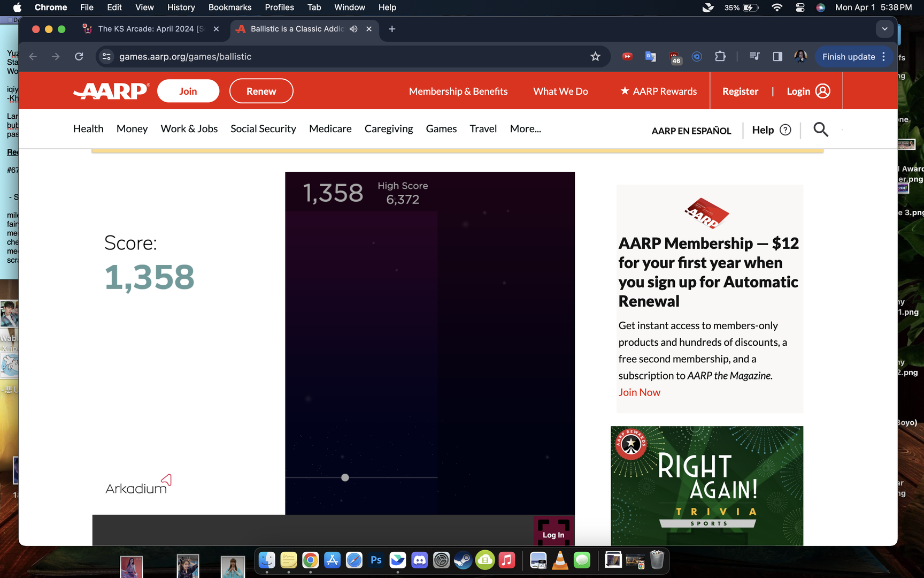Viewport: 924px width, 578px height.
Task: Open the site information icon in the address bar
Action: 107,57
